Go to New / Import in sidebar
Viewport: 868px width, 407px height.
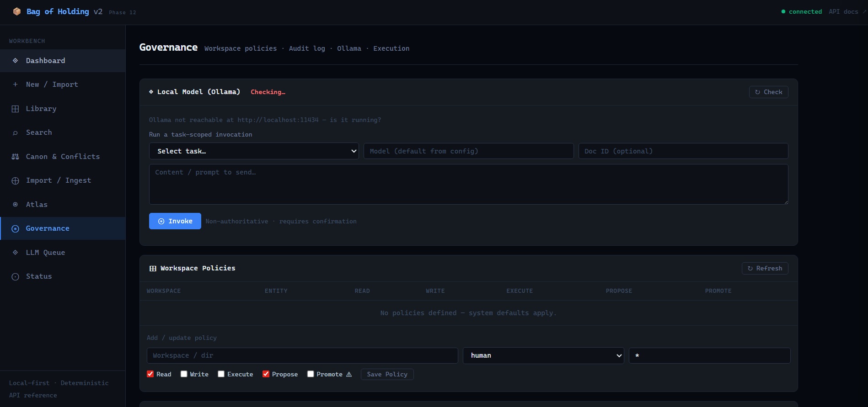63,85
